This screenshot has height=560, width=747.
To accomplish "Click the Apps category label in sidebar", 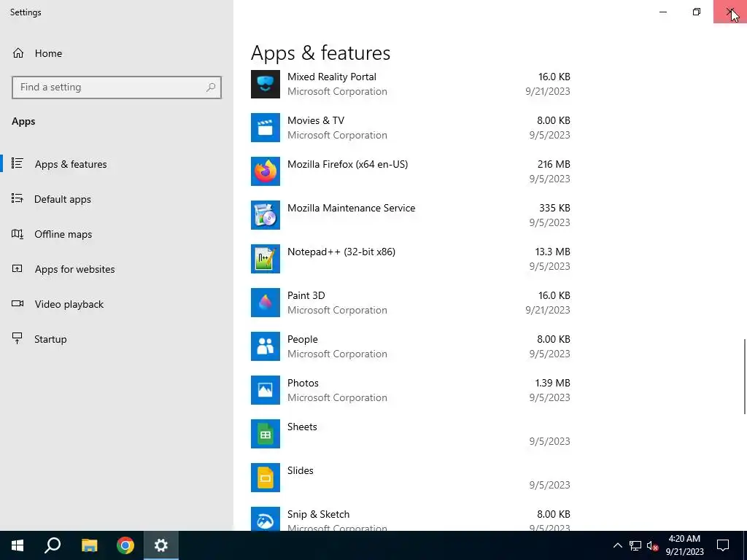I will (23, 122).
